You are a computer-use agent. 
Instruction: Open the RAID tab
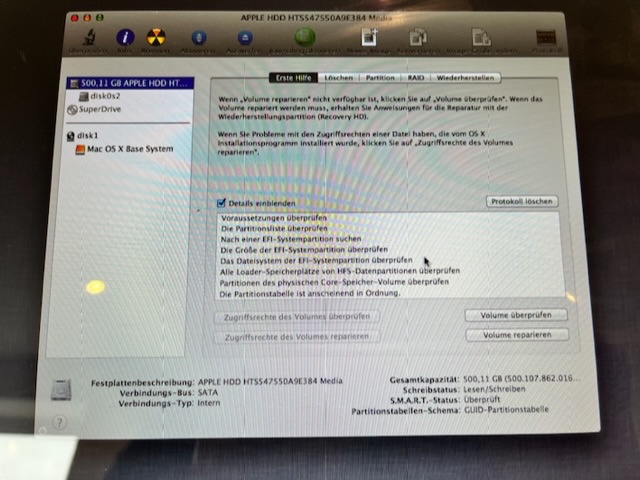coord(416,78)
